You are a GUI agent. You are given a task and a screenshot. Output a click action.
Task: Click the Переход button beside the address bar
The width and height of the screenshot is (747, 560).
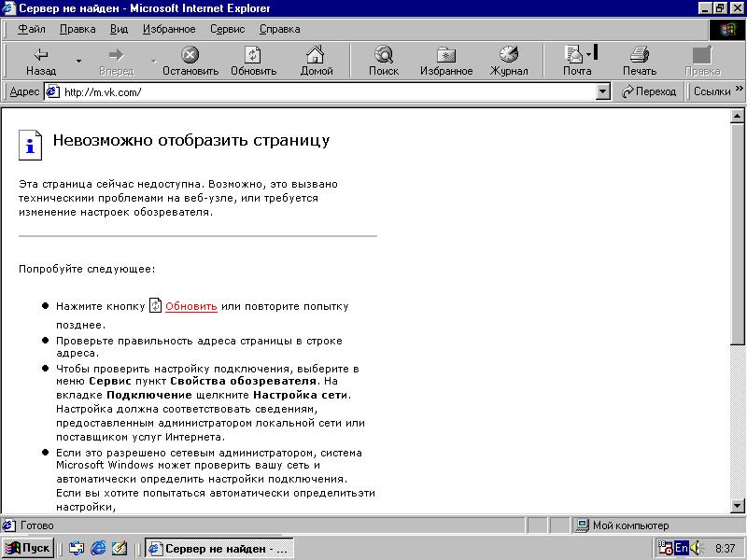[x=649, y=91]
